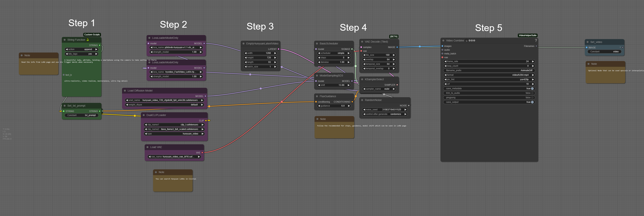
Task: Open the scheduler dropdown in BasicScheduler
Action: point(341,53)
